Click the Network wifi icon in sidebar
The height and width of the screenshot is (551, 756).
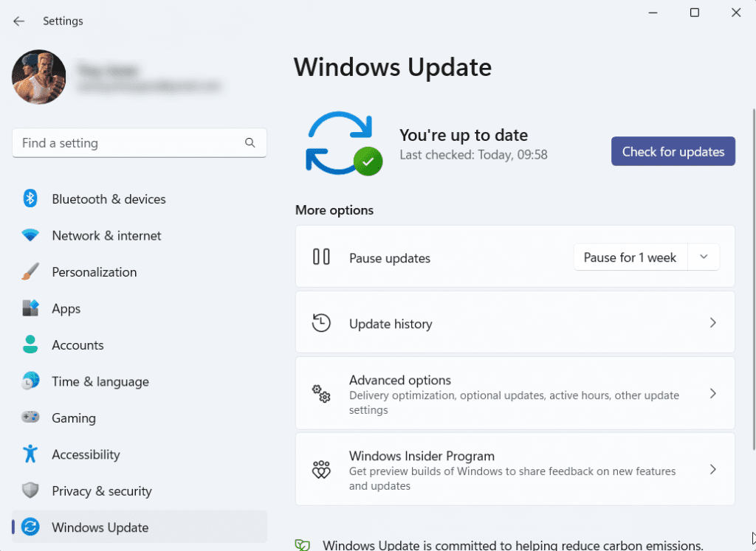[x=30, y=235]
